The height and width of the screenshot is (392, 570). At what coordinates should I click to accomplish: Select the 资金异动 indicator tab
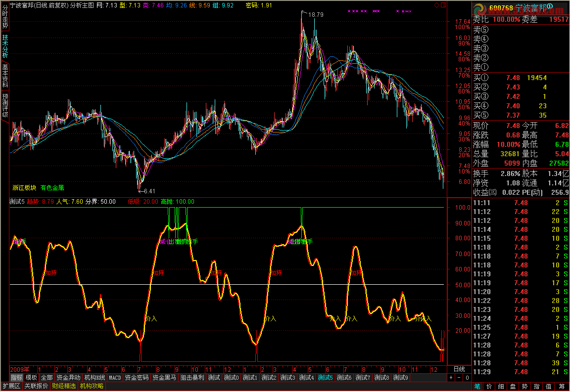point(68,378)
